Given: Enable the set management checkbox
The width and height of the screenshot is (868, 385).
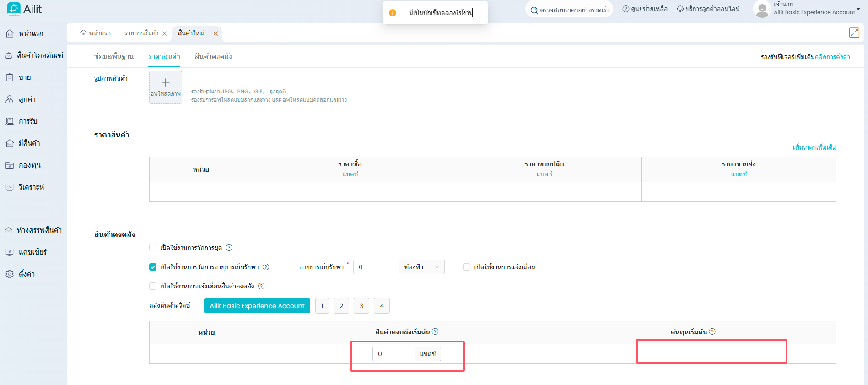Looking at the screenshot, I should tap(153, 248).
